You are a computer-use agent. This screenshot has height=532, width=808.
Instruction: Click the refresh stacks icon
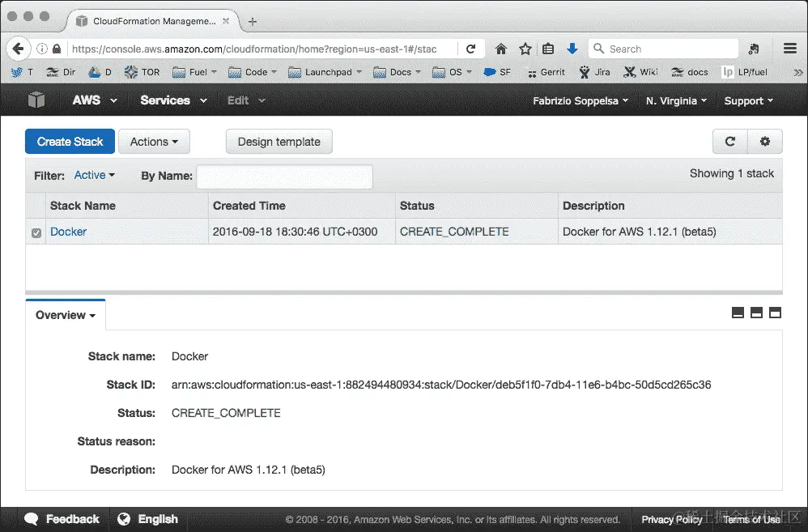(x=729, y=141)
